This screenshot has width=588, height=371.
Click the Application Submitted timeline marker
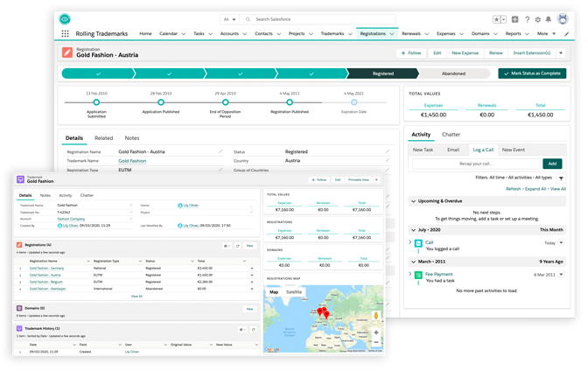tap(96, 102)
